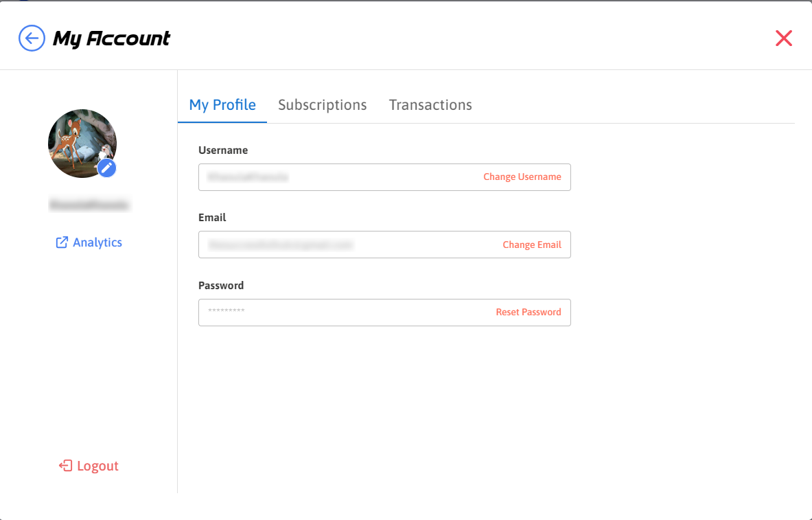This screenshot has height=520, width=812.
Task: Click the logout door-arrow icon
Action: (66, 466)
